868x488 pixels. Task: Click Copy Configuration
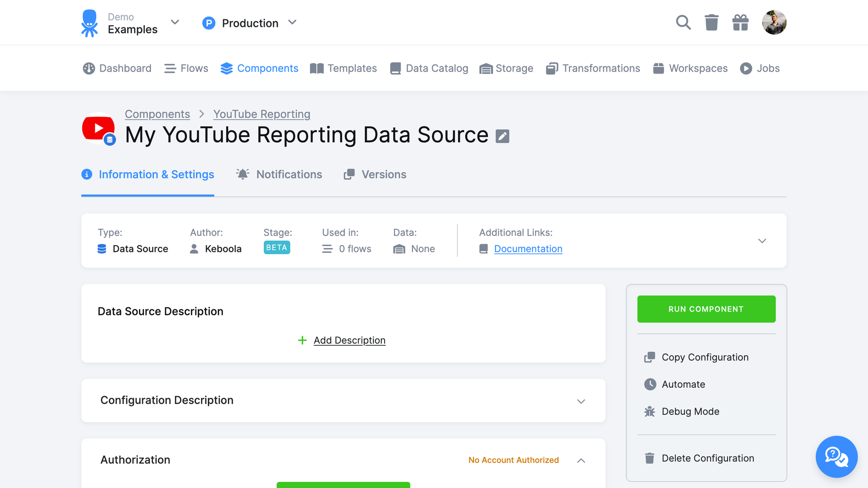click(704, 357)
